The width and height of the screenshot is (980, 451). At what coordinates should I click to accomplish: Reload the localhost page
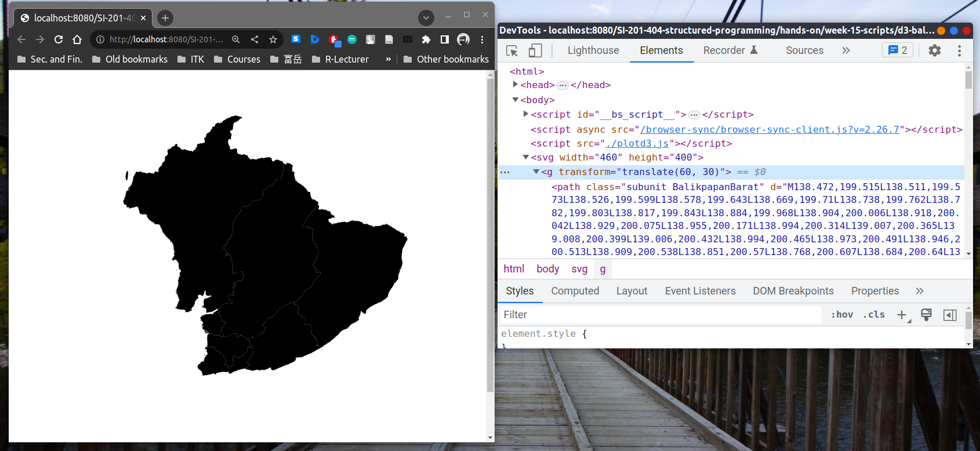pyautogui.click(x=59, y=39)
